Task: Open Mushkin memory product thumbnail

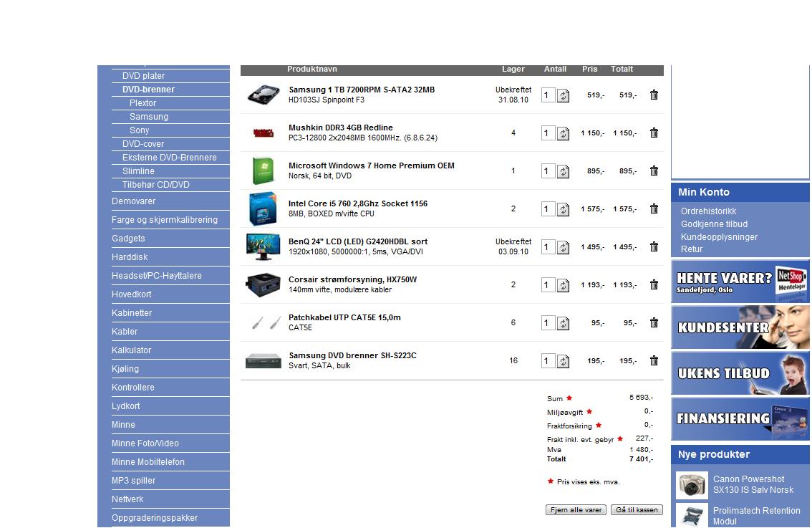Action: tap(263, 133)
